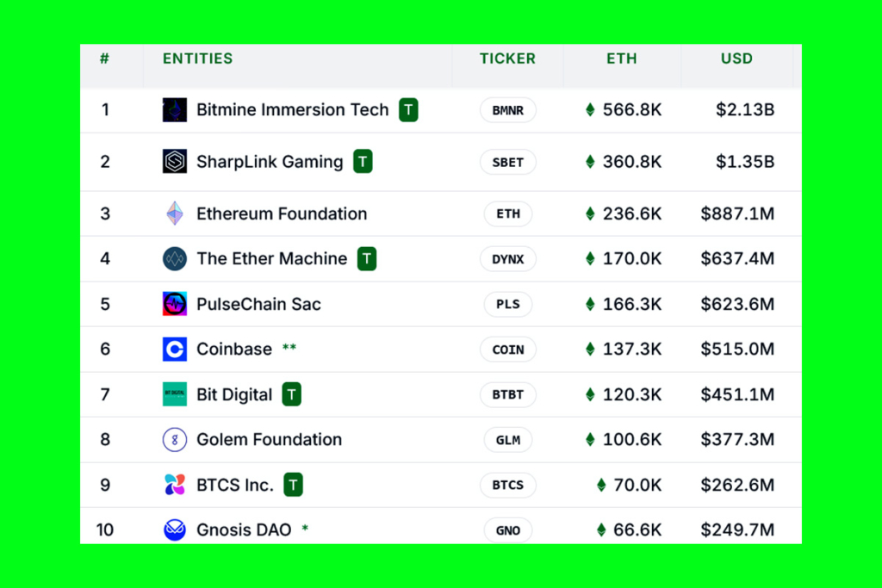This screenshot has height=588, width=882.
Task: Sort the table by ETH column header
Action: click(x=621, y=59)
